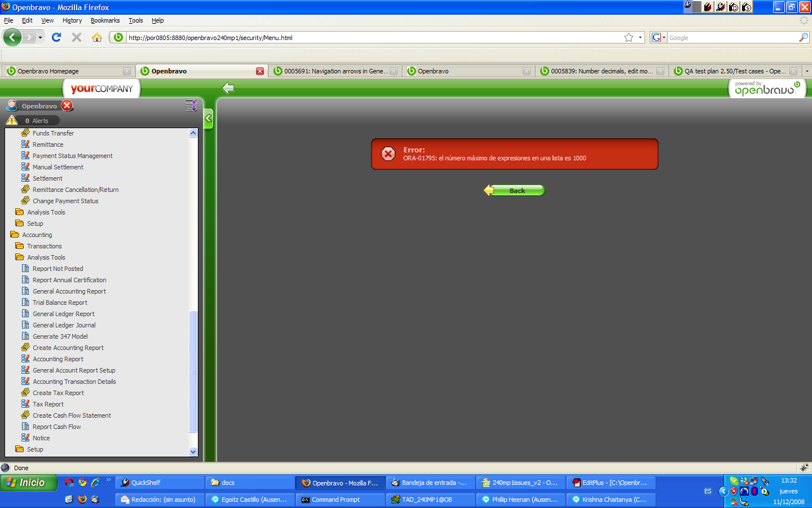Click the yourCOMPANY logo

point(101,89)
